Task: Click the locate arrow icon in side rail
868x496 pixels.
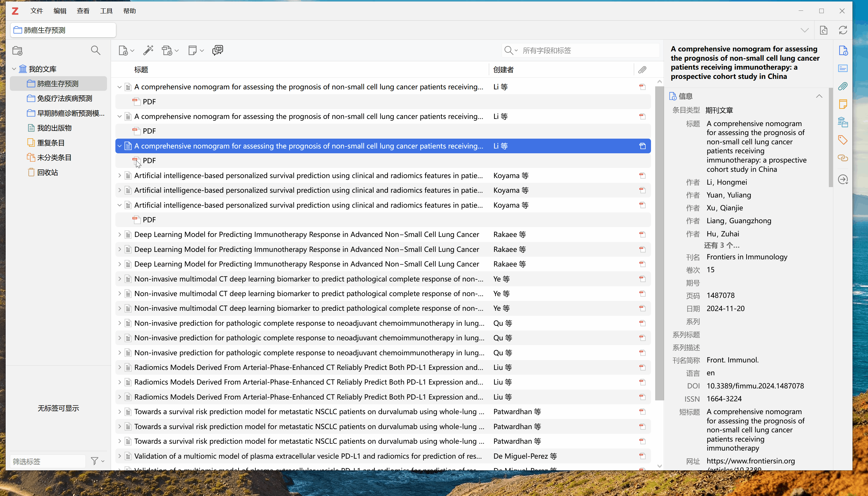Action: click(843, 180)
